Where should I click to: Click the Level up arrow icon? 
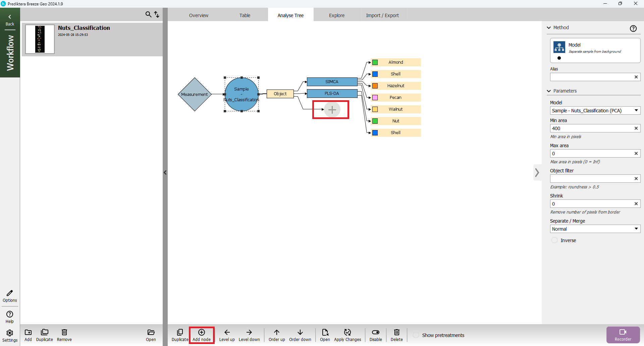click(x=227, y=332)
